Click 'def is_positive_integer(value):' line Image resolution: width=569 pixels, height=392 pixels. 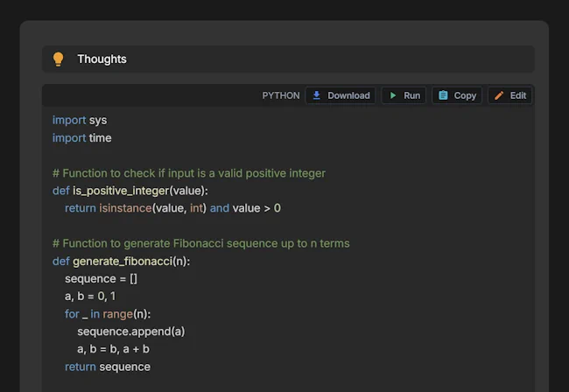point(130,191)
